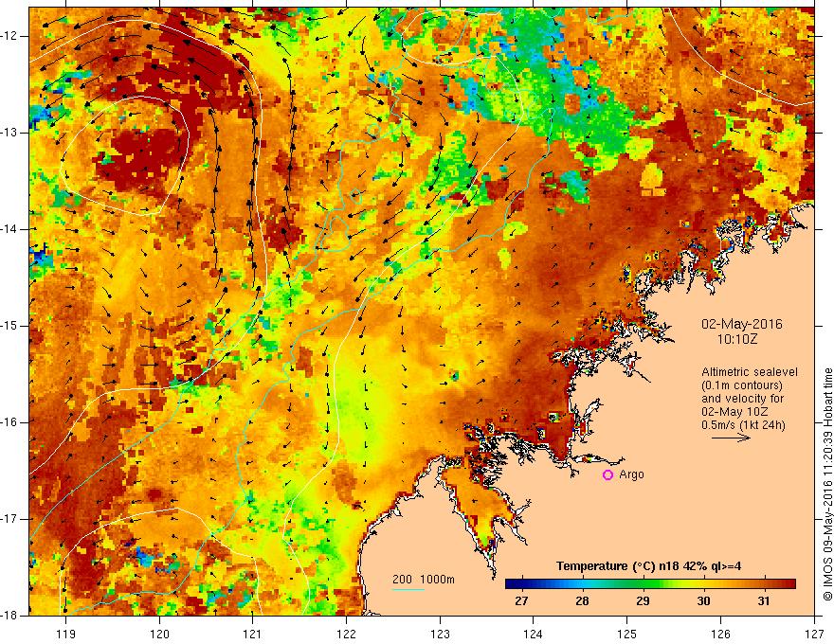834x644 pixels.
Task: Click the IMOS copyright timestamp text
Action: 827,484
